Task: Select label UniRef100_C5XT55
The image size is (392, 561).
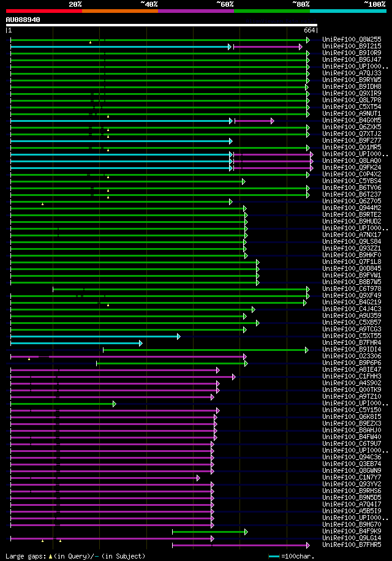Action: click(352, 336)
